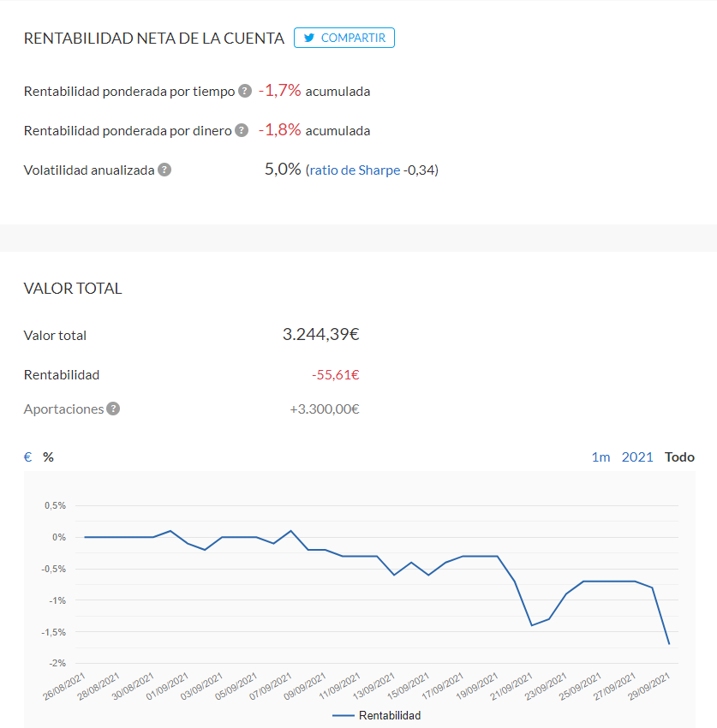Screen dimensions: 717x728
Task: Open help icon for Rentabilidad ponderada por tiempo
Action: point(245,91)
